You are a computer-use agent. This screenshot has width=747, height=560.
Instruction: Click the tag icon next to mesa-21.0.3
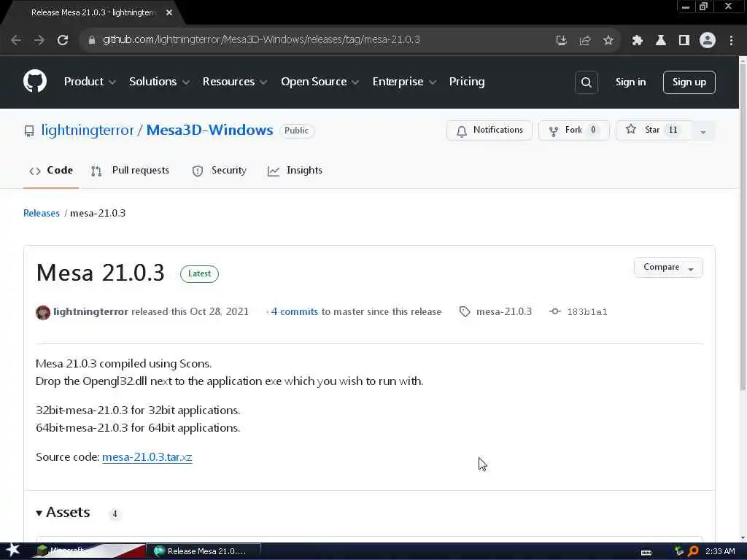[465, 312]
